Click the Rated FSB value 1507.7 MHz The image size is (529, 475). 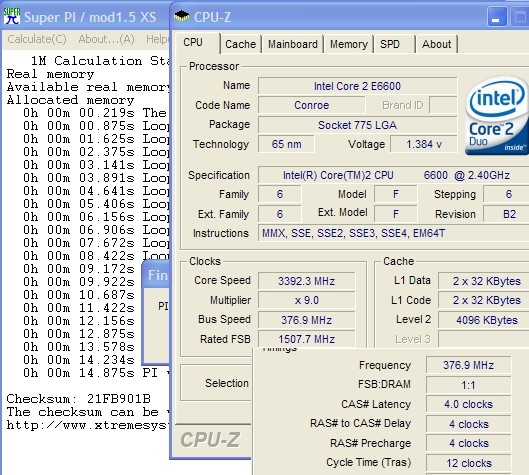click(307, 339)
